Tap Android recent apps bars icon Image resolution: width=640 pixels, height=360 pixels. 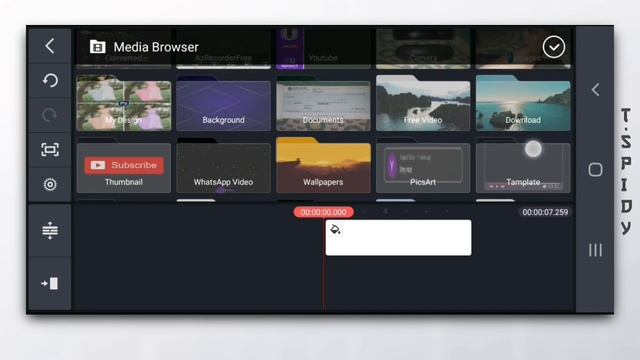tap(596, 250)
